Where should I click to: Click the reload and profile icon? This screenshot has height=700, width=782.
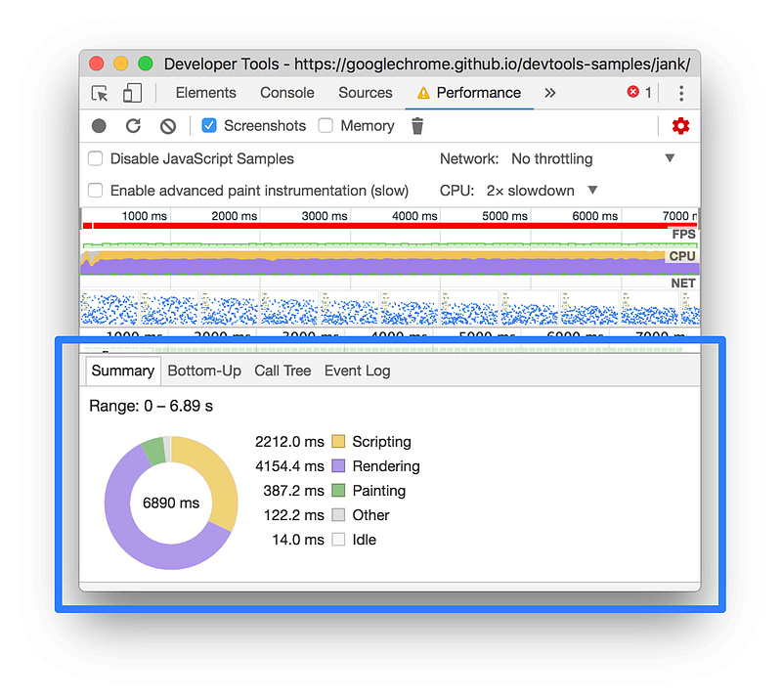[x=133, y=126]
